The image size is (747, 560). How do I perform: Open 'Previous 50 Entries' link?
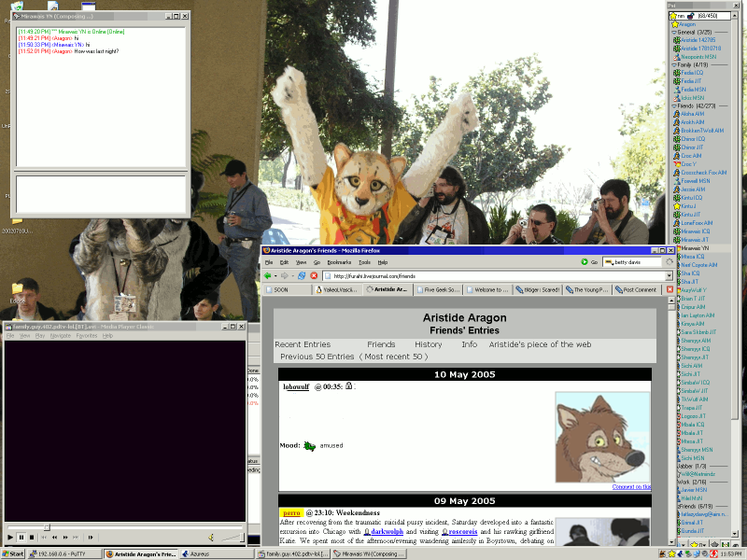[317, 357]
